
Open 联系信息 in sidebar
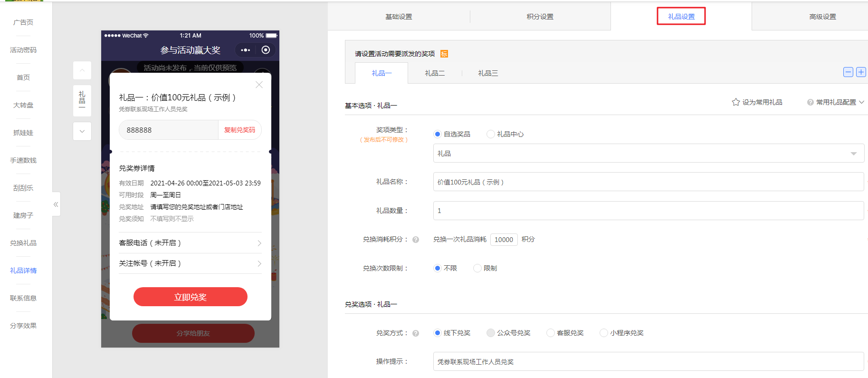tap(23, 298)
